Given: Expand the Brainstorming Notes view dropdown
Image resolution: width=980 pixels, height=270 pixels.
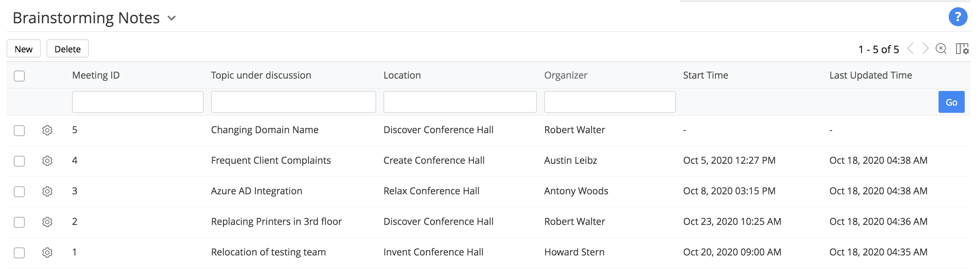Looking at the screenshot, I should coord(172,18).
